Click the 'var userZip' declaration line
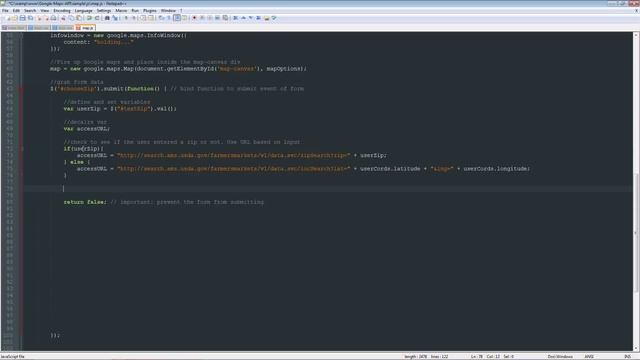Viewport: 640px width, 360px height. click(x=120, y=109)
